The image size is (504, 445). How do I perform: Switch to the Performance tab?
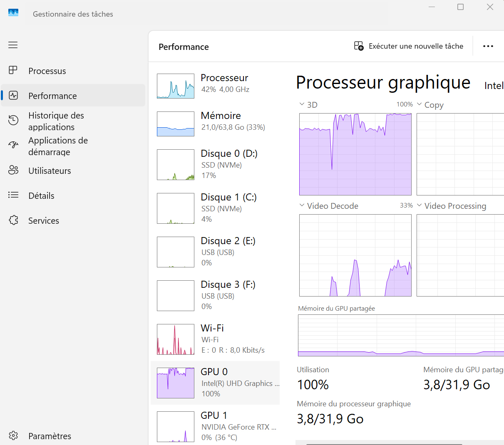(52, 96)
